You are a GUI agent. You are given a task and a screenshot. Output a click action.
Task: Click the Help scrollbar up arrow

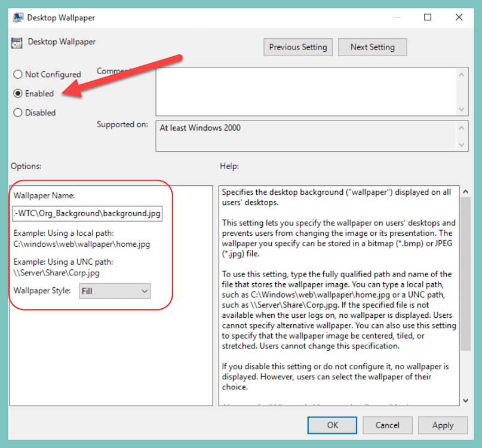click(466, 191)
